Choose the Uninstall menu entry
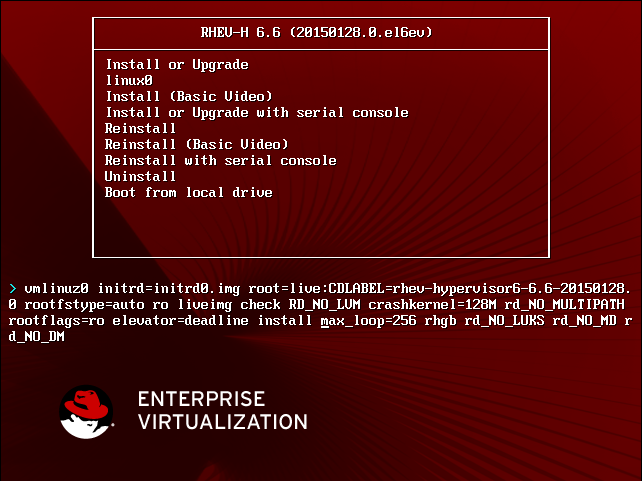This screenshot has width=642, height=481. tap(140, 176)
